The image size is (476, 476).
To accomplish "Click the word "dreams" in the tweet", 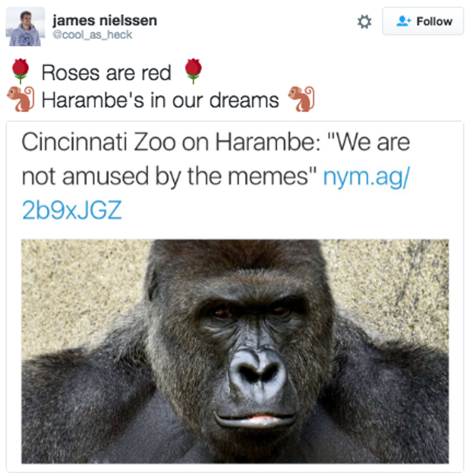I will pyautogui.click(x=244, y=100).
